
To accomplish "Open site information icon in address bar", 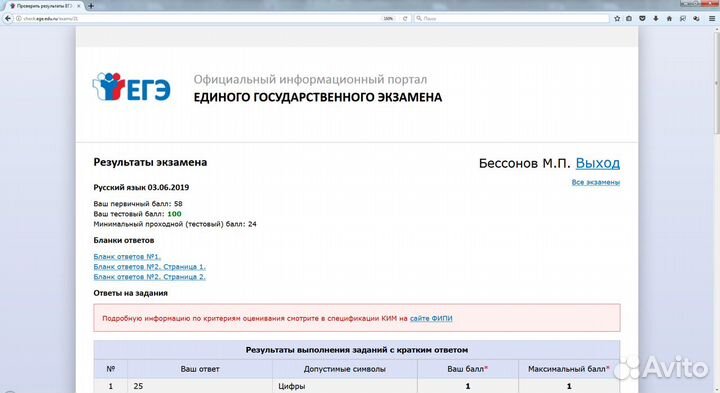I will (x=19, y=18).
